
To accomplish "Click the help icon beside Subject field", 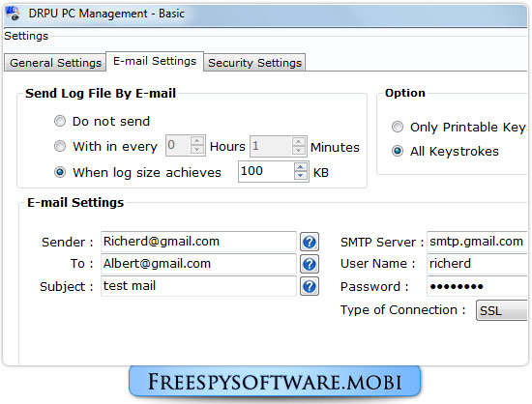I will tap(310, 286).
